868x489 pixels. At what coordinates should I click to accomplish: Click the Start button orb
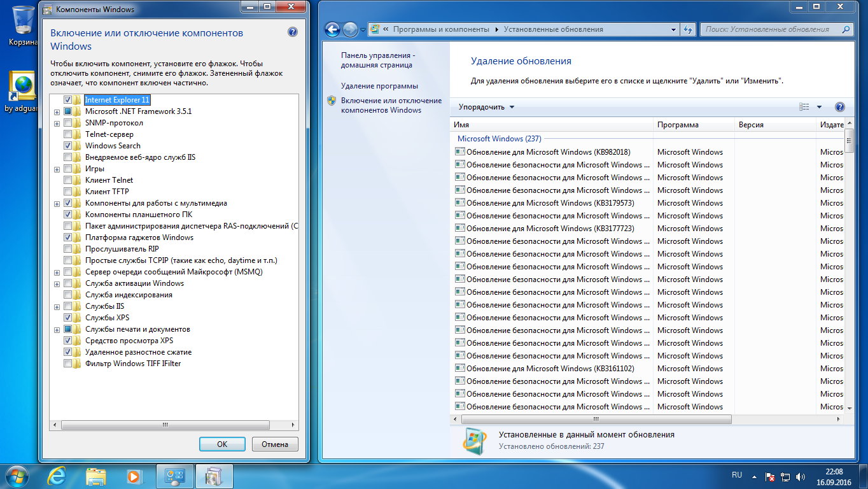coord(17,476)
